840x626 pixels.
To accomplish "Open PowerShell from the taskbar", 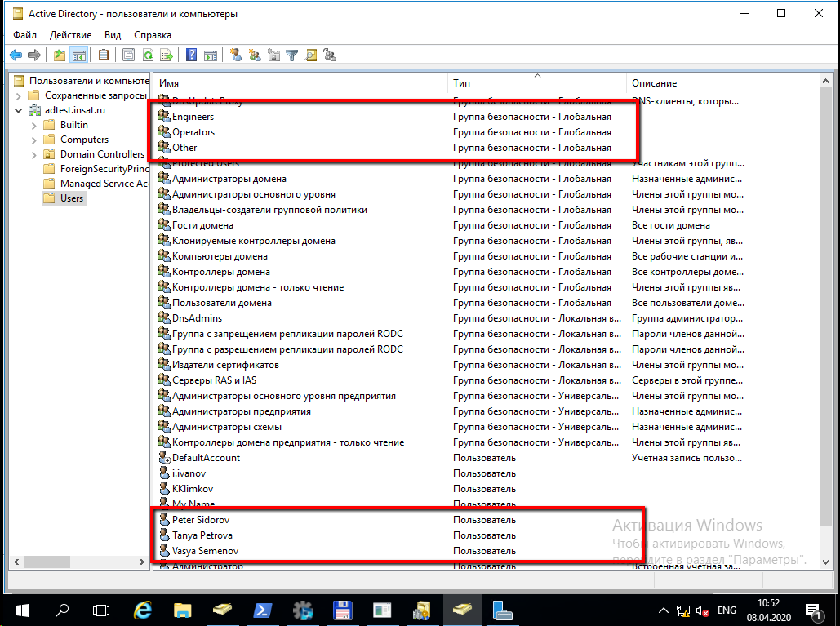I will pos(262,610).
